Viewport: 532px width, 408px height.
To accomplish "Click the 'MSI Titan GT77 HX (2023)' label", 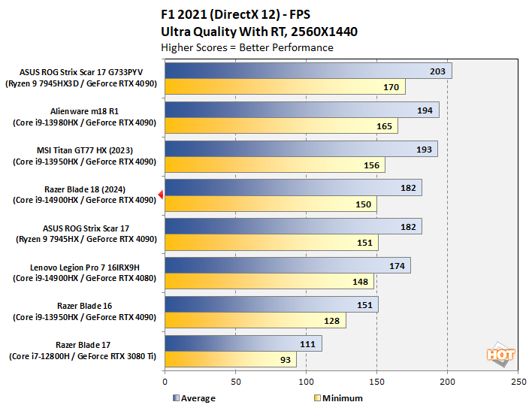I will click(85, 150).
